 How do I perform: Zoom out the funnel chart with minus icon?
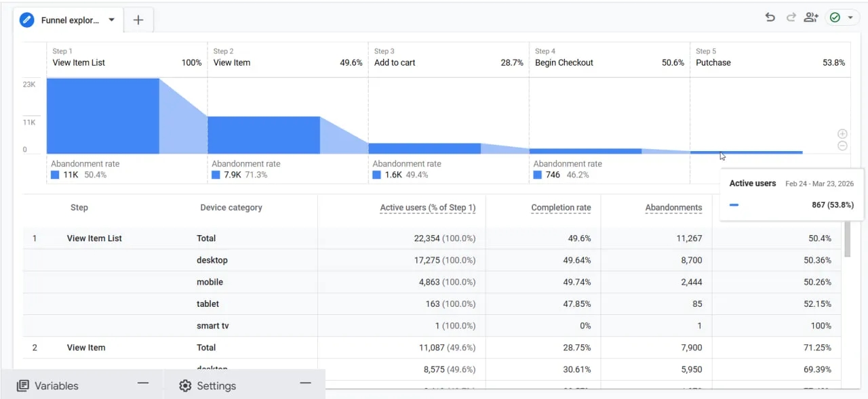(x=842, y=146)
